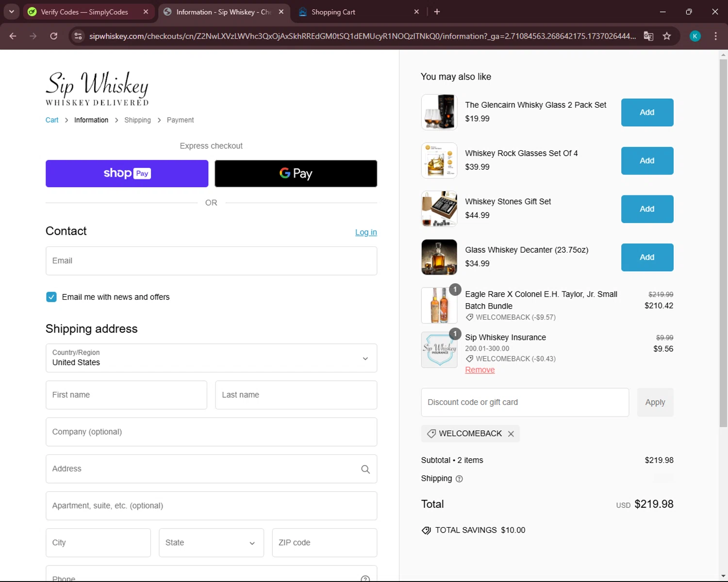Image resolution: width=728 pixels, height=582 pixels.
Task: Focus the First name field
Action: [x=126, y=395]
